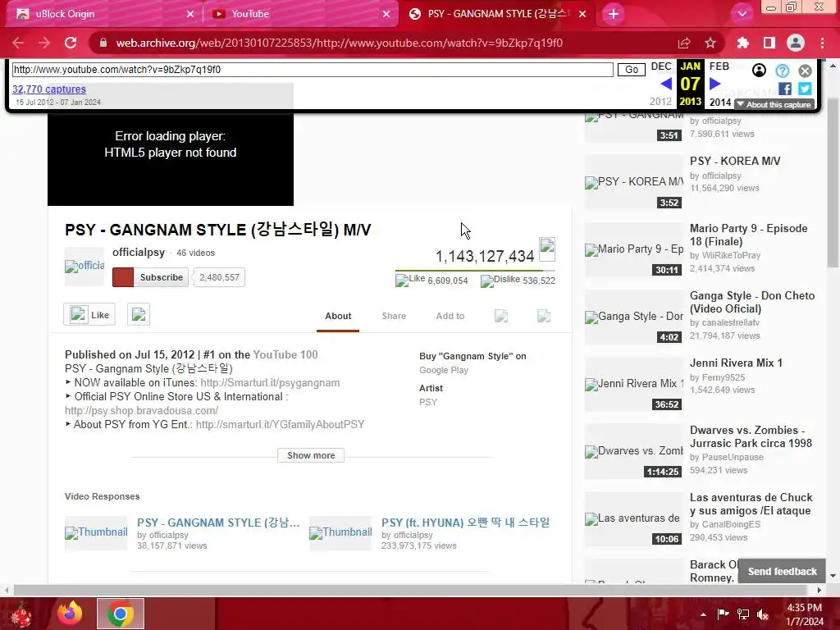Click the vertical page scrollbar
The height and width of the screenshot is (630, 840).
coord(833,182)
